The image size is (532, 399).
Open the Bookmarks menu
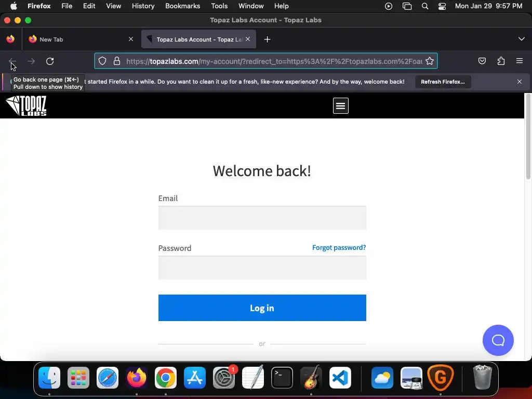coord(182,6)
